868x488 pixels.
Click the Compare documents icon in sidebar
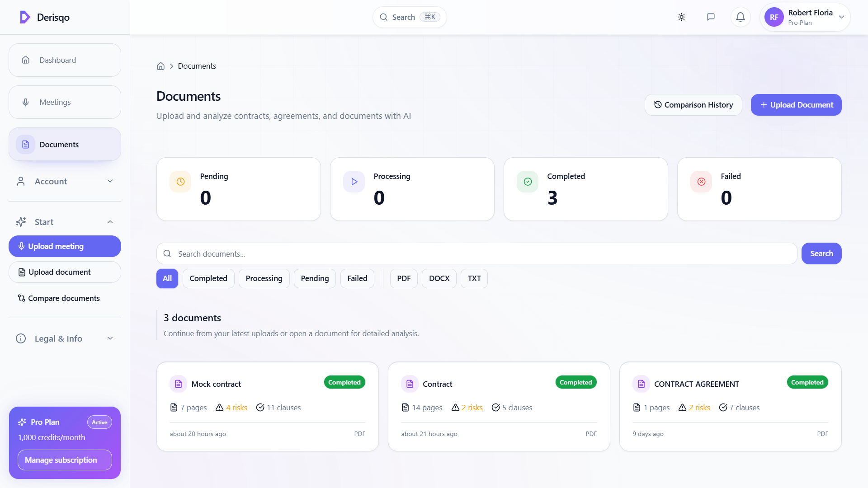[21, 298]
